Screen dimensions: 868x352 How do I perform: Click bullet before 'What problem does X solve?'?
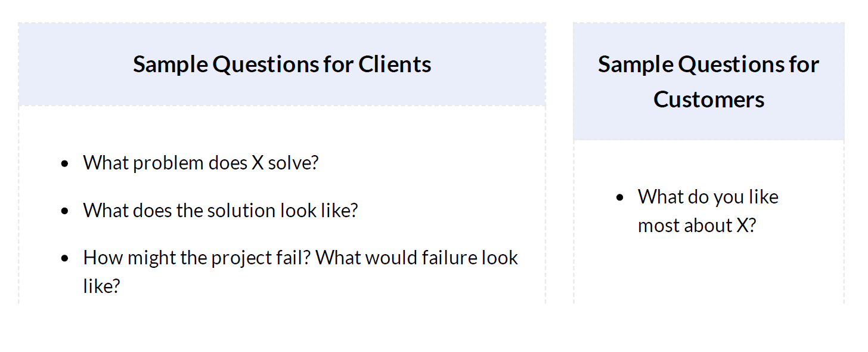click(65, 163)
